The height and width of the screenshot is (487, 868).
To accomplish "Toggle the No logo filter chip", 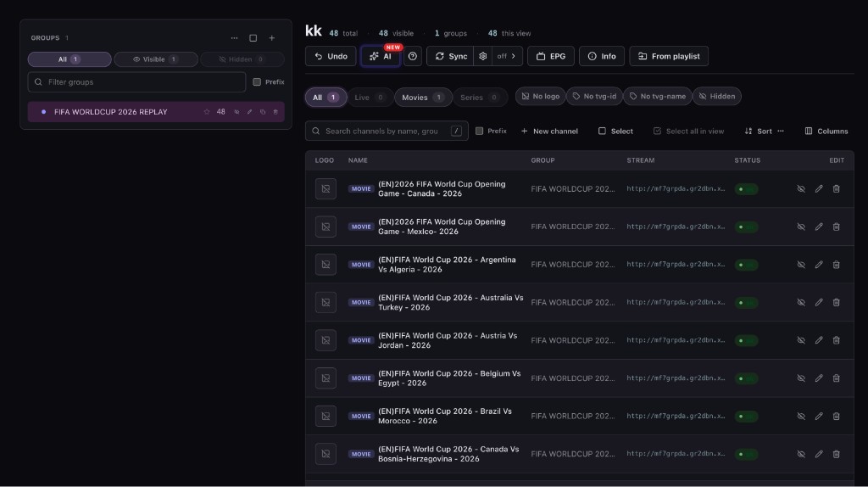I will [x=540, y=96].
